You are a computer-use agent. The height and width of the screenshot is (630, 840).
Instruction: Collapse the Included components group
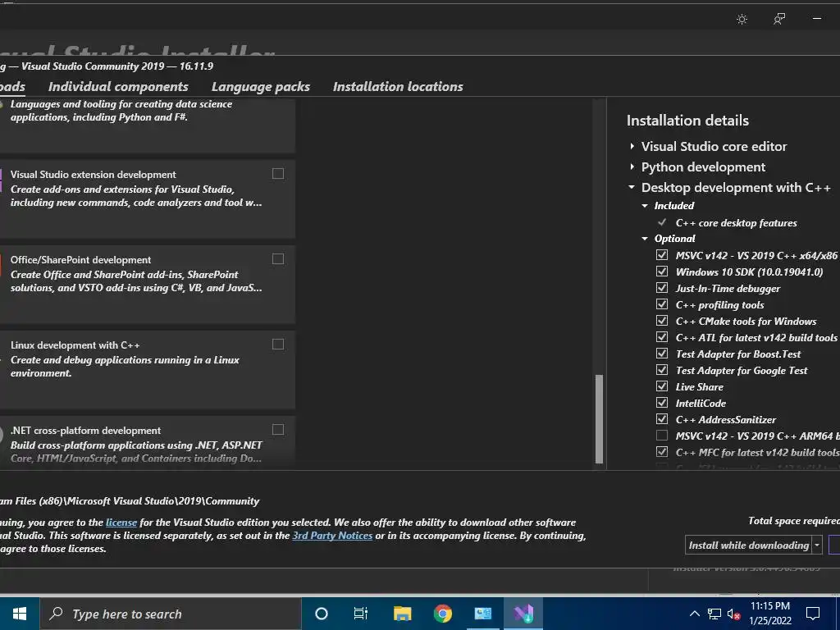click(645, 206)
